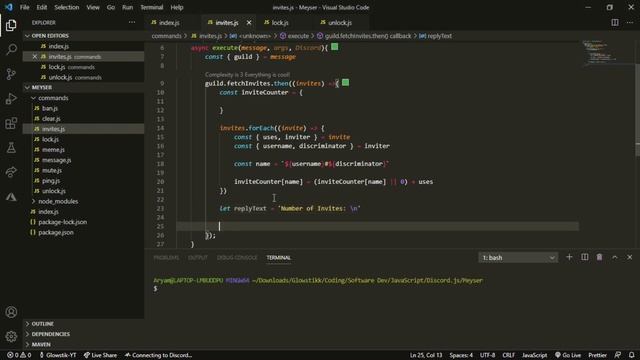640x360 pixels.
Task: Kill the terminal with trash icon
Action: click(x=599, y=257)
